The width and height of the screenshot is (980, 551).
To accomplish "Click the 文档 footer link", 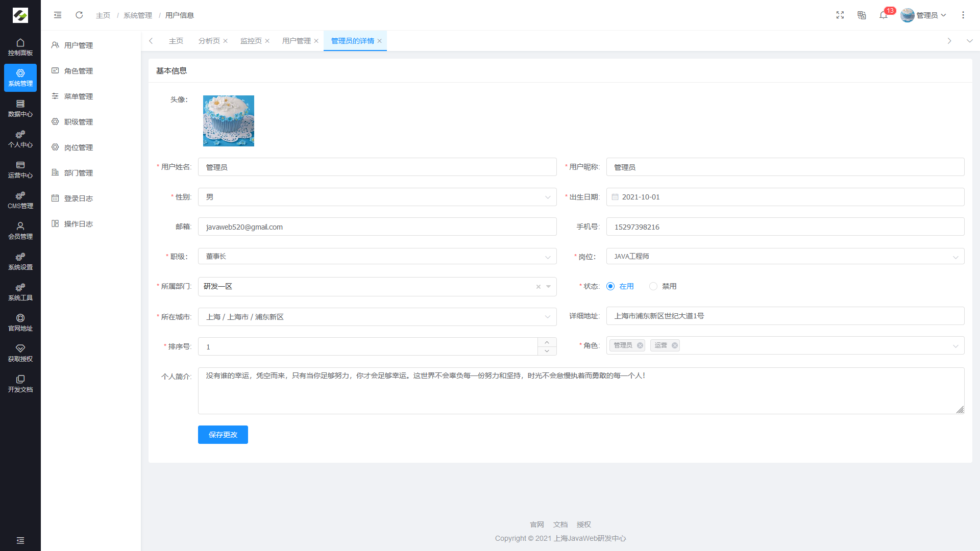I will [x=560, y=524].
